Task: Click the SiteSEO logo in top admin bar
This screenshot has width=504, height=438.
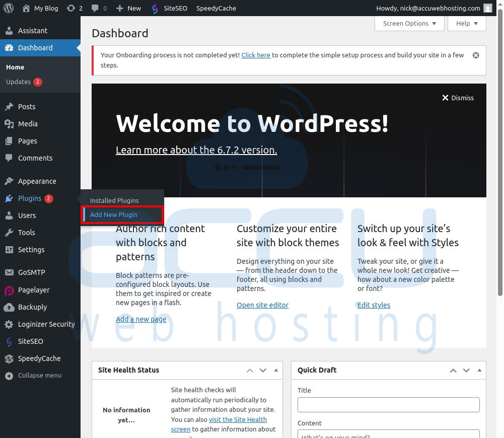Action: [x=155, y=9]
